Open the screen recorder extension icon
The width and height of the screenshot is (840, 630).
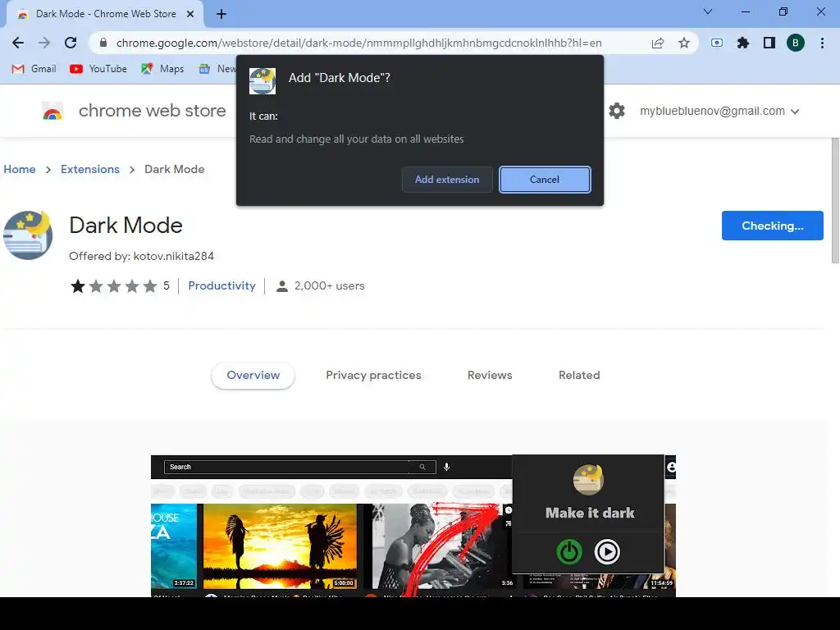tap(717, 43)
